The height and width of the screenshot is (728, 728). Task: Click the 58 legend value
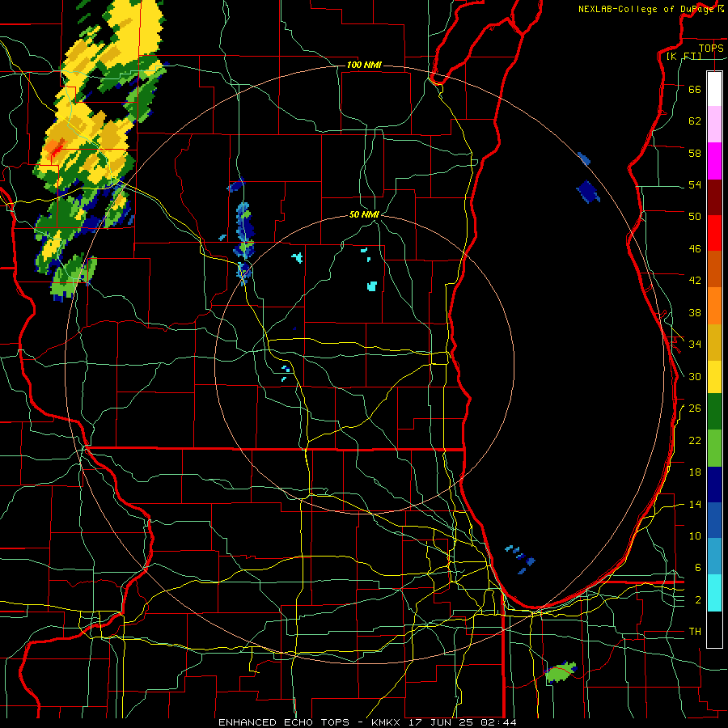(x=695, y=153)
